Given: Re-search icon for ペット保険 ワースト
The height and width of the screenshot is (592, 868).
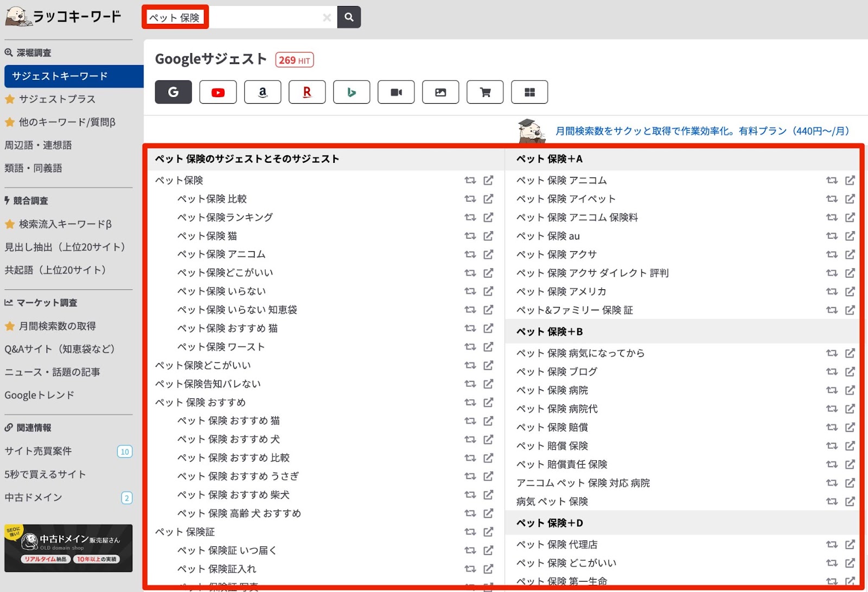Looking at the screenshot, I should tap(470, 346).
